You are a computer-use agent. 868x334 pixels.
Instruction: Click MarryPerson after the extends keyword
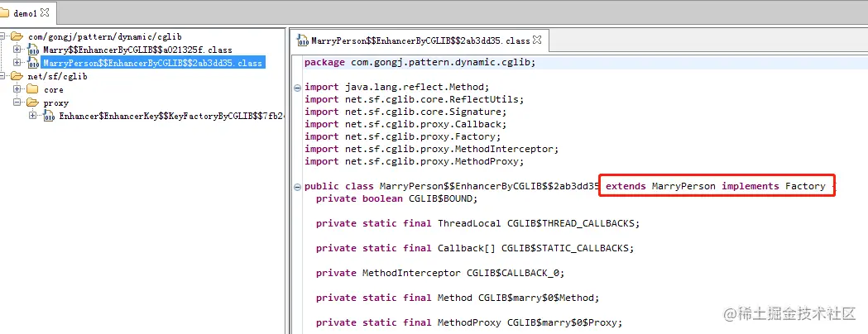point(683,186)
